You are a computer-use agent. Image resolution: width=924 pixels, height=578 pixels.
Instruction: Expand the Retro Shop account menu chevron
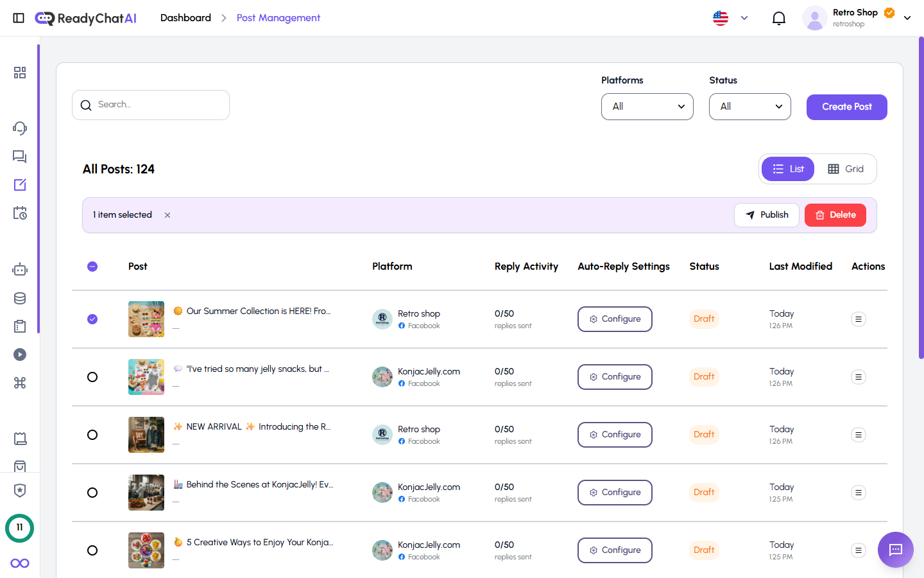[907, 17]
